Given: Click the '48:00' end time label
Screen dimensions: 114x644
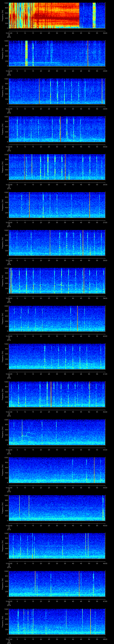Looking at the screenshot, I should click(105, 639).
